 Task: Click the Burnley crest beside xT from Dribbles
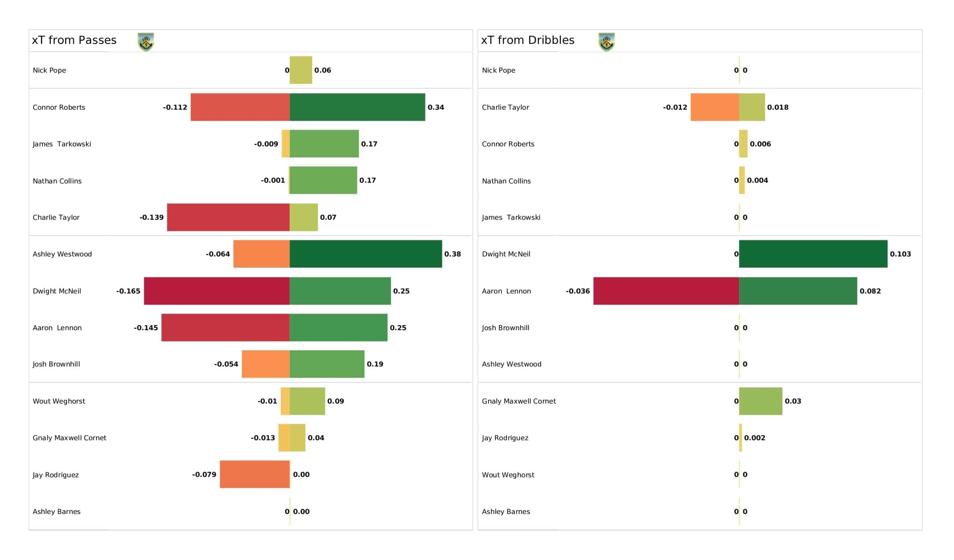click(x=606, y=42)
